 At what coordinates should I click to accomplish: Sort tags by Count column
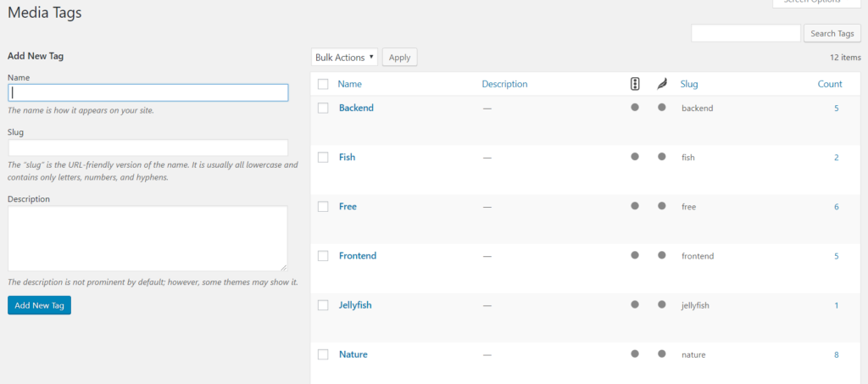[x=830, y=84]
